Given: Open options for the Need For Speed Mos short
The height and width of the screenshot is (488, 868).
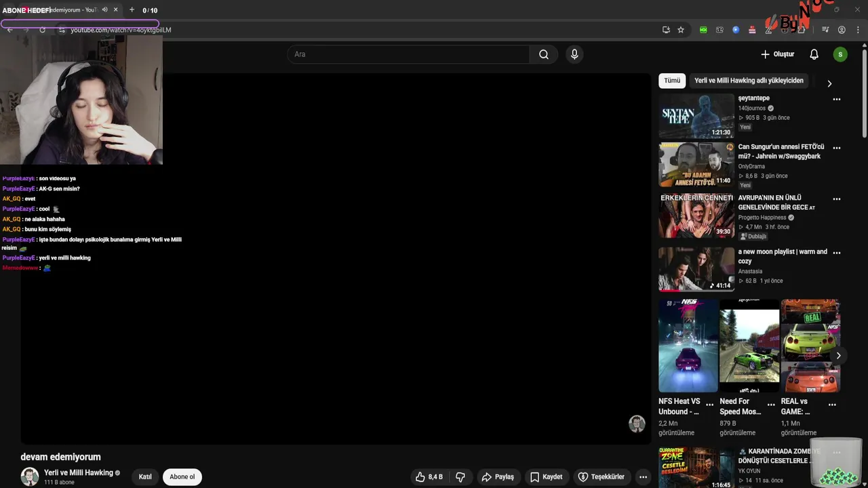Looking at the screenshot, I should (x=771, y=405).
